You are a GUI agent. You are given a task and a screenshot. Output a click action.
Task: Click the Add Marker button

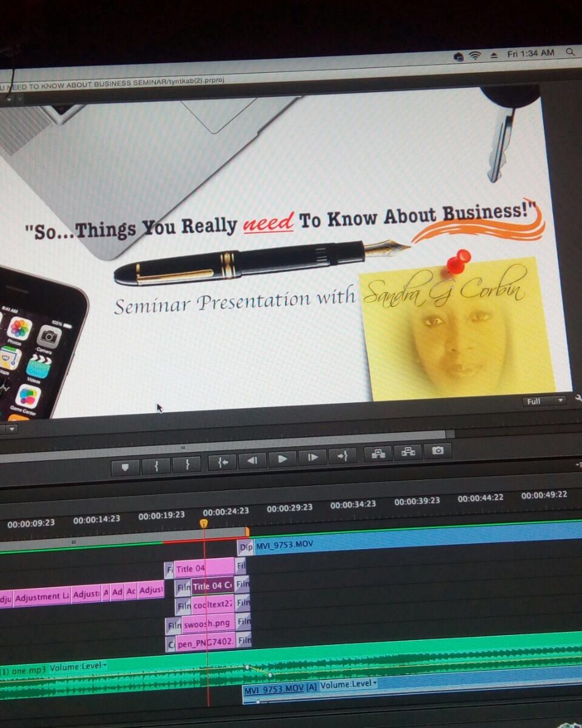coord(125,467)
